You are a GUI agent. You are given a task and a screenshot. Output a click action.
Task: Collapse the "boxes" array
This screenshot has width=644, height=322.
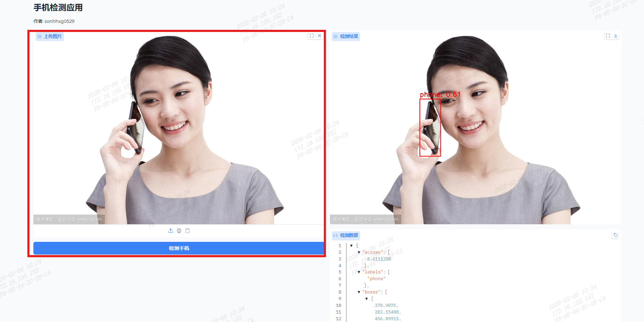tap(359, 292)
